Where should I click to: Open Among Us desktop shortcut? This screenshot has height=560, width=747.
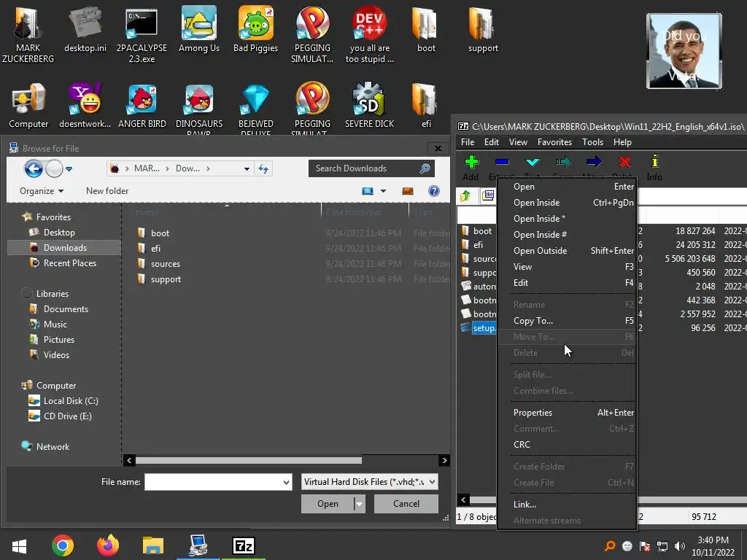[199, 29]
